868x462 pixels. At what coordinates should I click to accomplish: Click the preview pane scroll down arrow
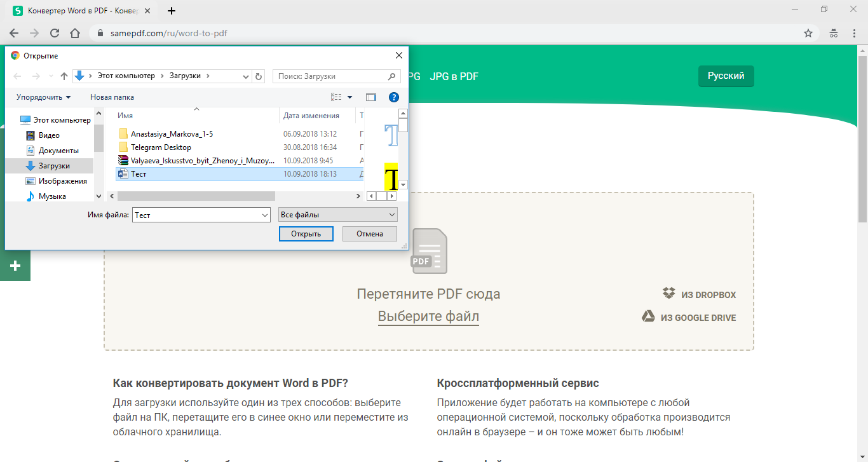pos(403,184)
